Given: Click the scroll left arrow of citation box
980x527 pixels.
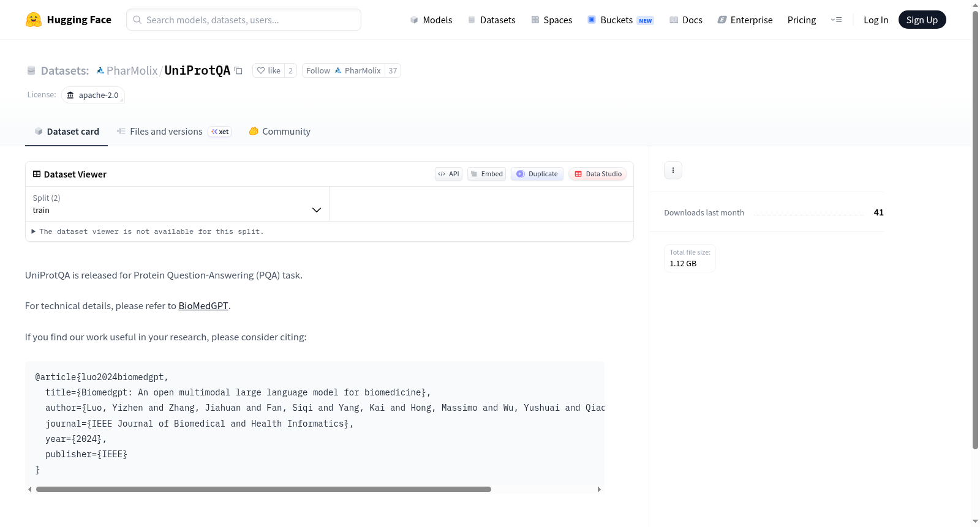Looking at the screenshot, I should pyautogui.click(x=30, y=490).
